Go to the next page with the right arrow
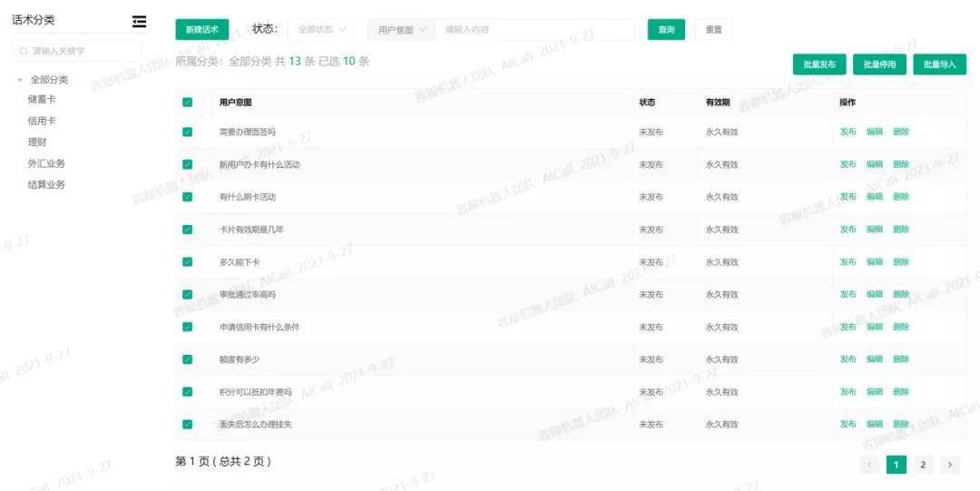This screenshot has height=491, width=980. coord(949,465)
